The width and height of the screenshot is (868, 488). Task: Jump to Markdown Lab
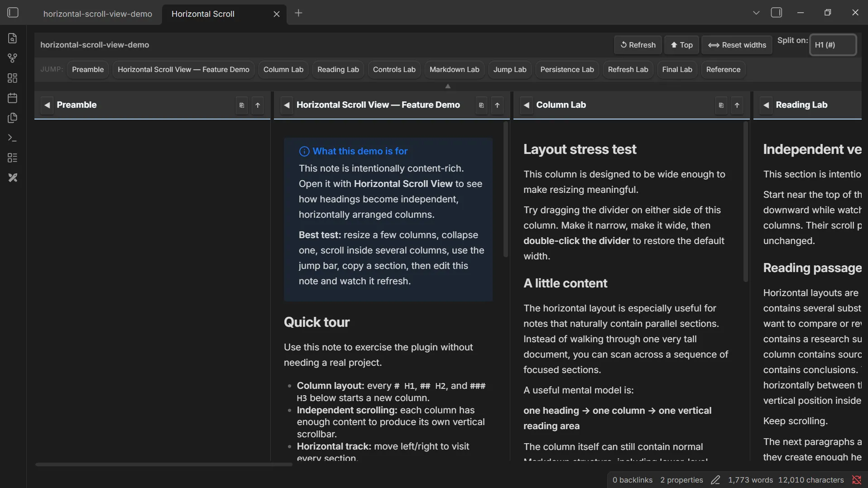[454, 70]
